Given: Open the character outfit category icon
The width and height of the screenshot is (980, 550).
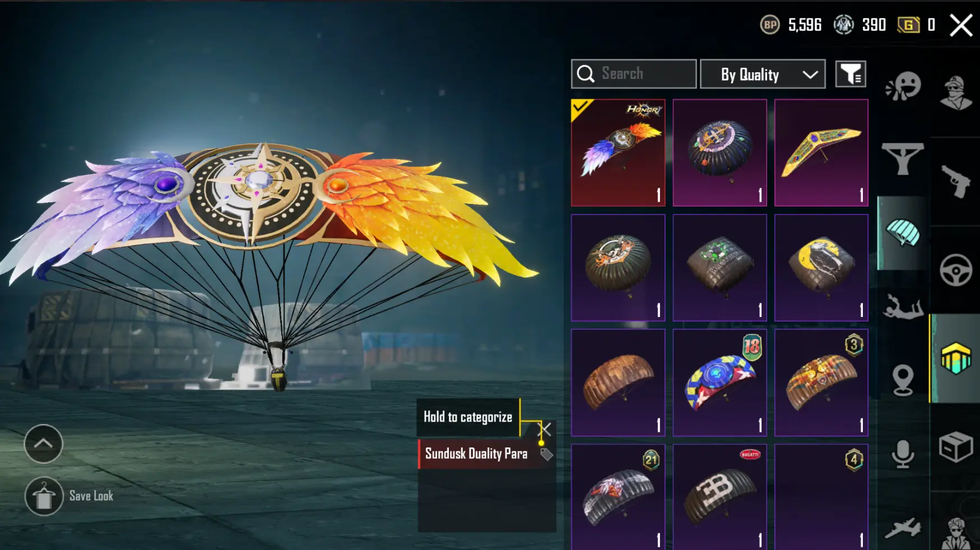Looking at the screenshot, I should [956, 93].
